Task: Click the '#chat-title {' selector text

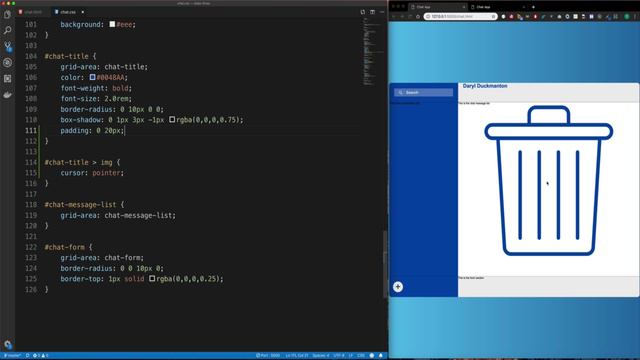Action: [x=70, y=56]
